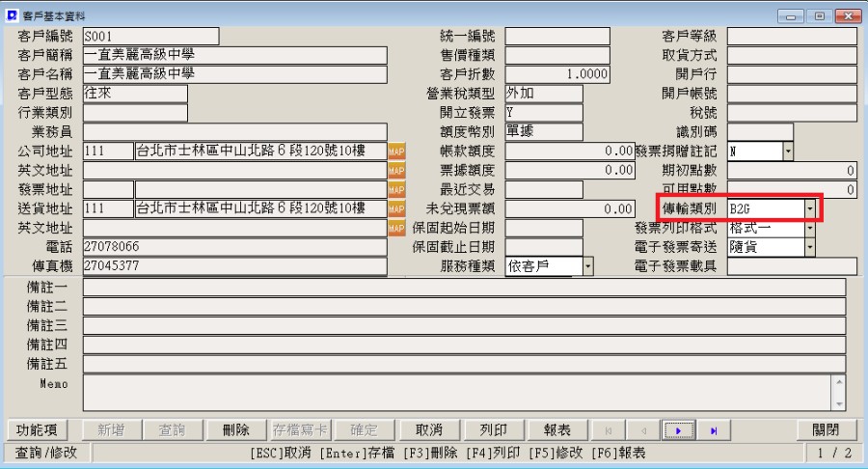Click the 開戶行 field
868x469 pixels.
coord(792,74)
